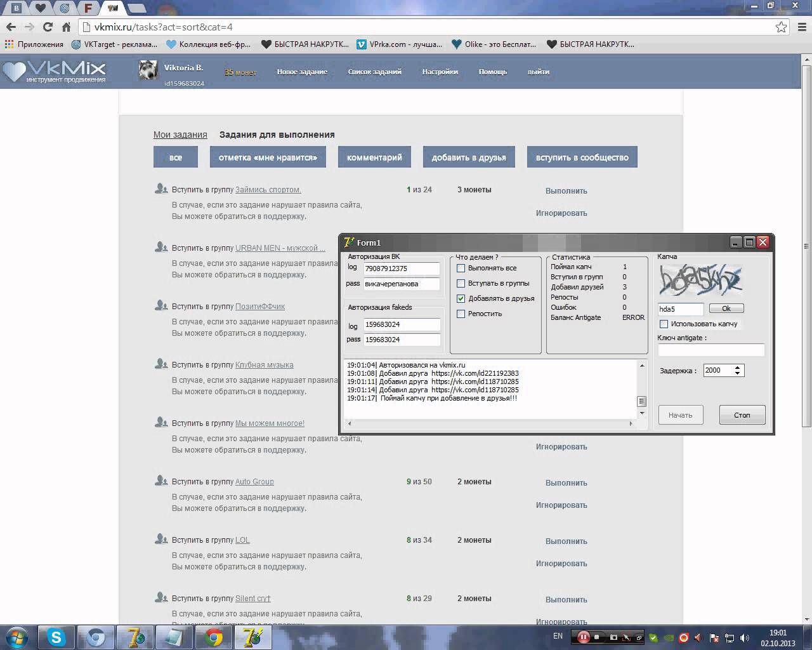Open Список заданий in the VkMix menu
The height and width of the screenshot is (650, 812).
(374, 72)
